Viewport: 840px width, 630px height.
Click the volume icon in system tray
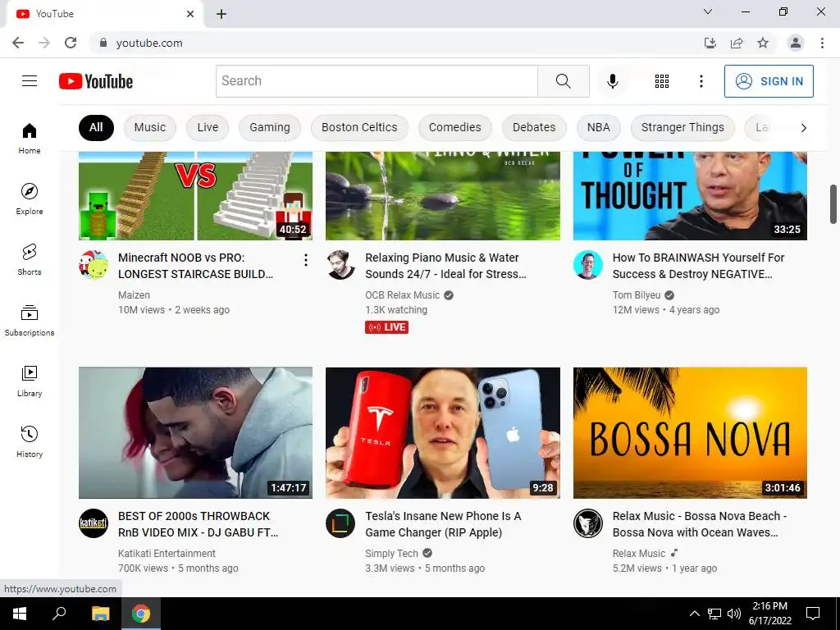pos(734,614)
